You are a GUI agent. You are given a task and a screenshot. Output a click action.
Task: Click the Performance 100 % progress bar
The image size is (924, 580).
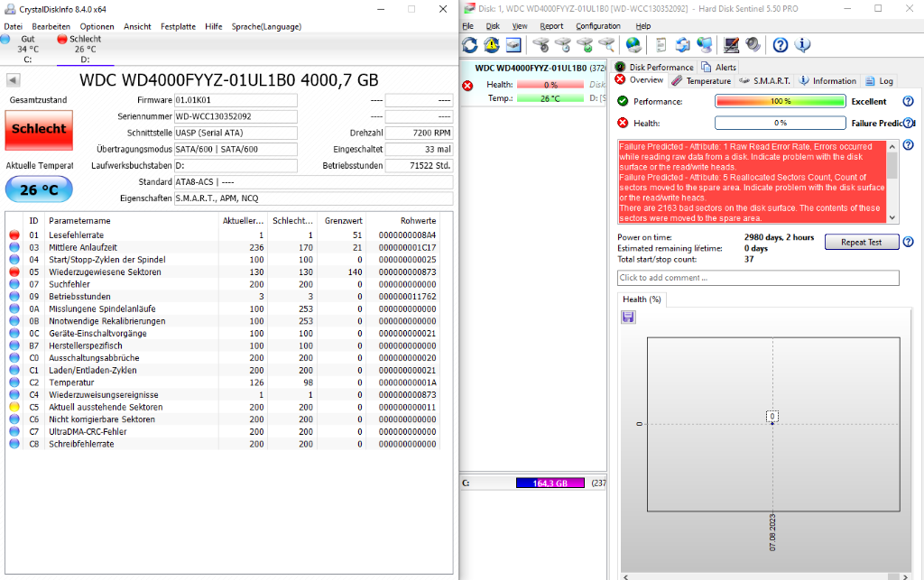pyautogui.click(x=781, y=101)
